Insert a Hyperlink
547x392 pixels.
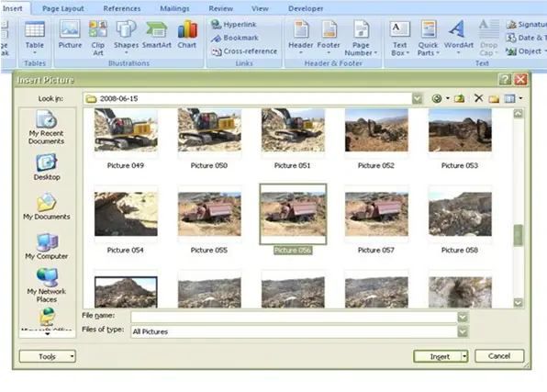pyautogui.click(x=234, y=24)
